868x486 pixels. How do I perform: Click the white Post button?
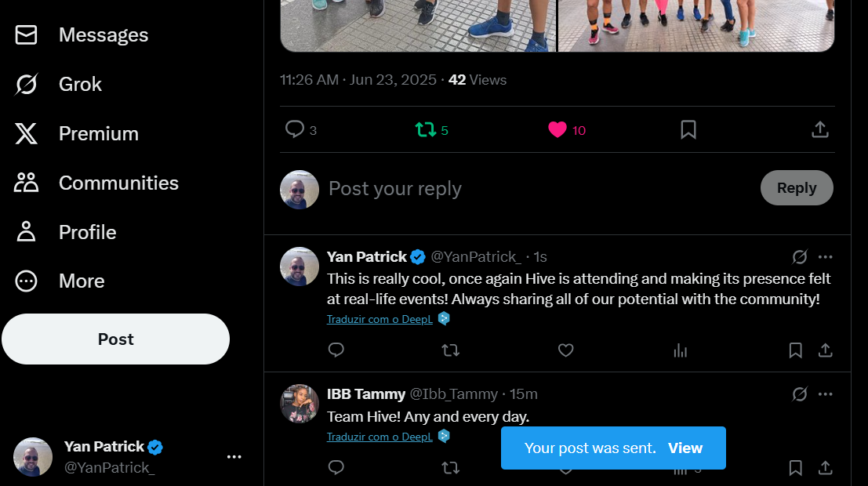tap(116, 339)
